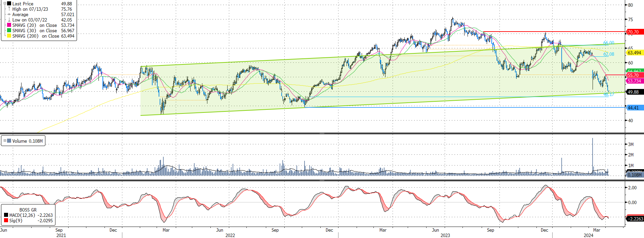Click the panel divider above the volume chart
The height and width of the screenshot is (238, 644).
tap(322, 134)
